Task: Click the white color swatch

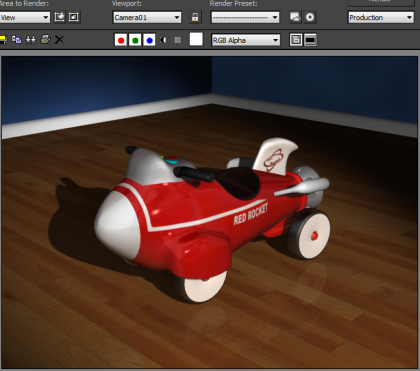Action: [x=196, y=39]
